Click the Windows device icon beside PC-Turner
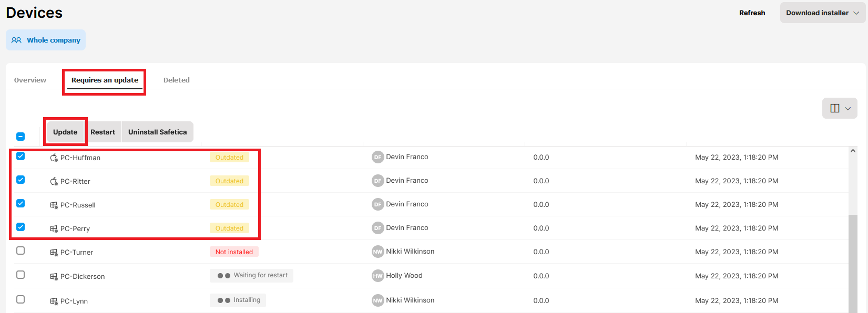868x313 pixels. pyautogui.click(x=54, y=252)
